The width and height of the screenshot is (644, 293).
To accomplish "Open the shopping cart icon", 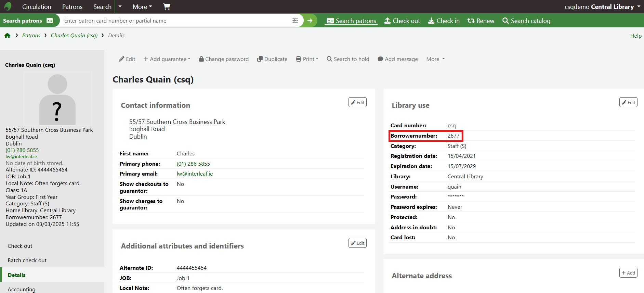I will (167, 7).
